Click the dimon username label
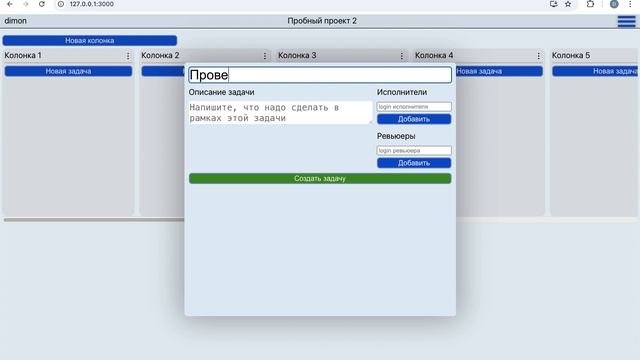Image resolution: width=640 pixels, height=360 pixels. point(16,21)
